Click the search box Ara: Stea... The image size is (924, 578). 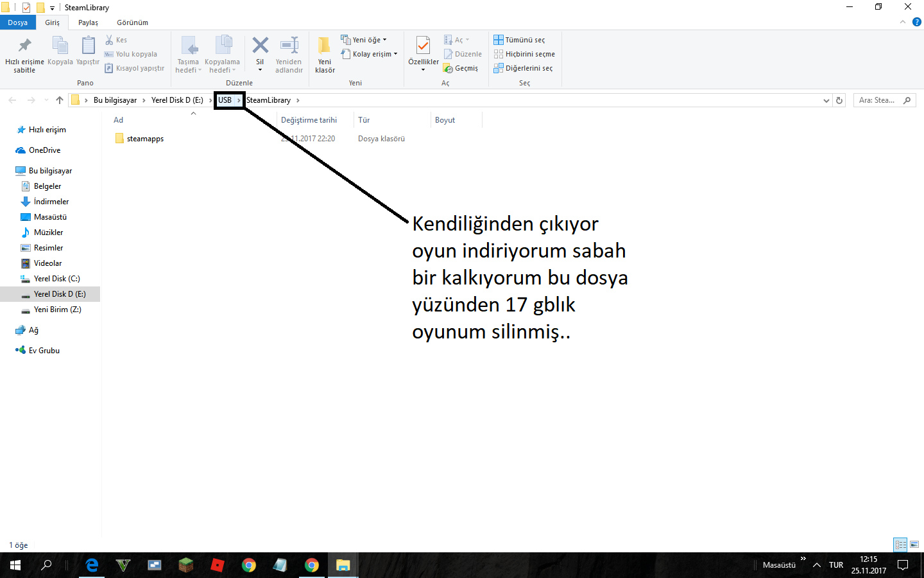point(884,100)
